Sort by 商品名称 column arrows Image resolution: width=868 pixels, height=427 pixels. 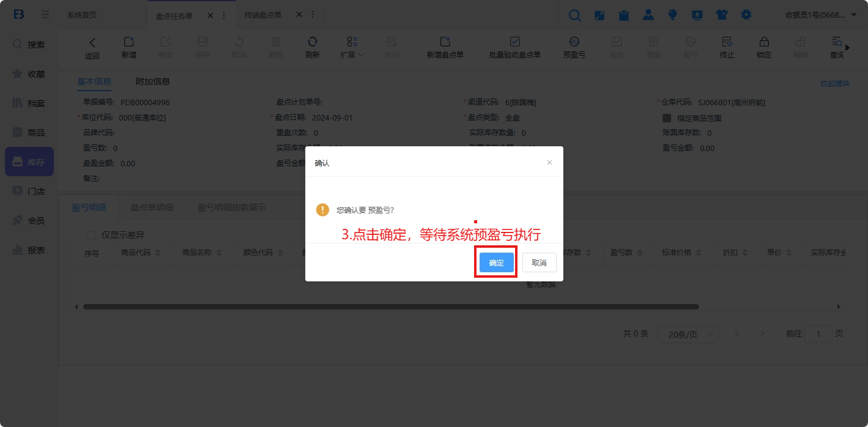[219, 253]
